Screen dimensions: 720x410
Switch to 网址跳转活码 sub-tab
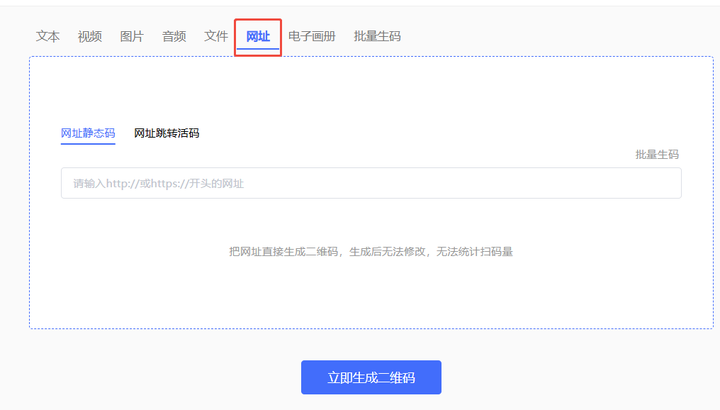click(167, 133)
